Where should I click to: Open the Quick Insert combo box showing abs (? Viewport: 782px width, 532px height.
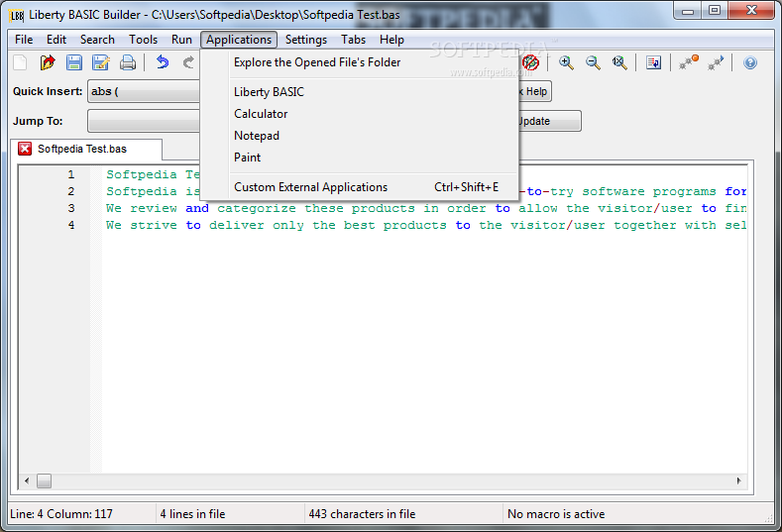144,91
